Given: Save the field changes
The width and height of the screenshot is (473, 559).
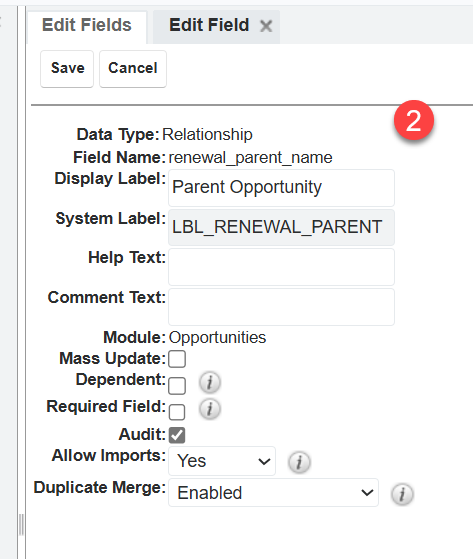Looking at the screenshot, I should tap(67, 68).
